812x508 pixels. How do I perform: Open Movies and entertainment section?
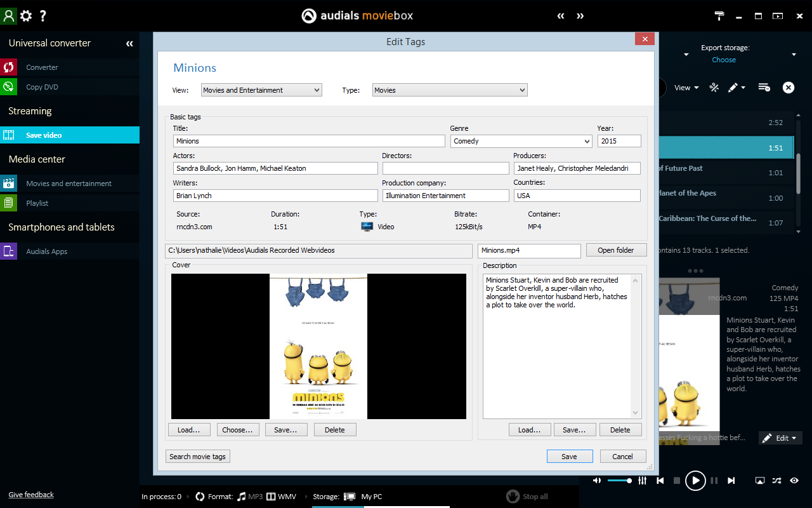pyautogui.click(x=70, y=184)
